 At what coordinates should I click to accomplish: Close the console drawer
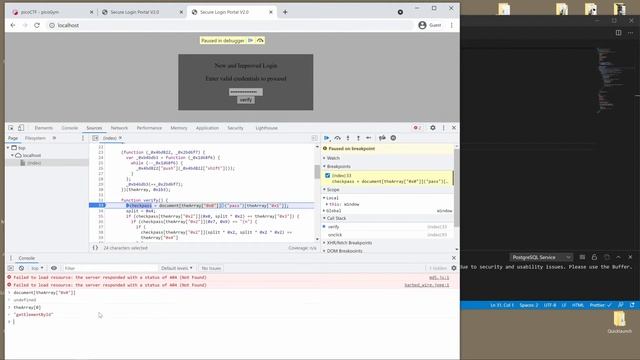pyautogui.click(x=454, y=258)
